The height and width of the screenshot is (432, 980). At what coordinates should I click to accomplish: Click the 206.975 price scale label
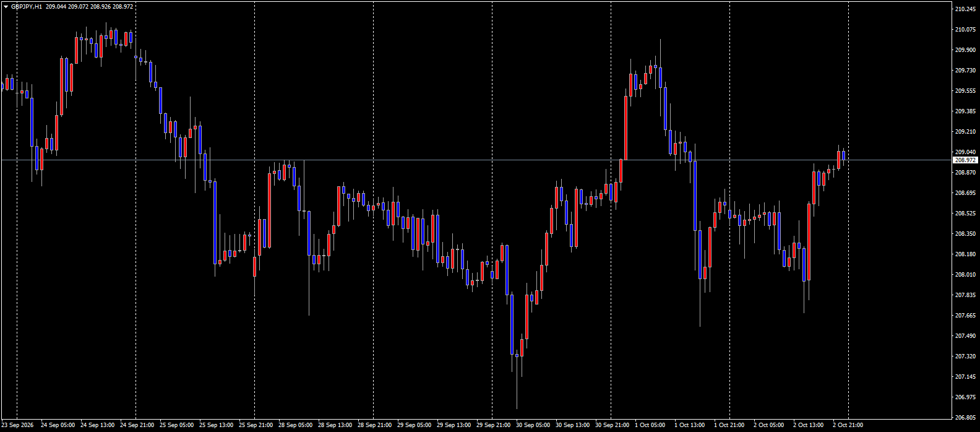click(x=965, y=397)
